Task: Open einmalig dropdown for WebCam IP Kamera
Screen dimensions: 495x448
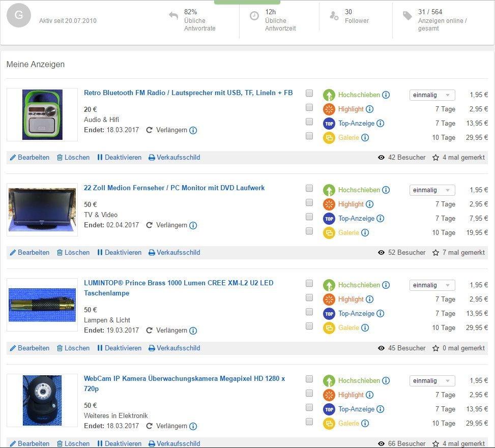Action: click(432, 381)
